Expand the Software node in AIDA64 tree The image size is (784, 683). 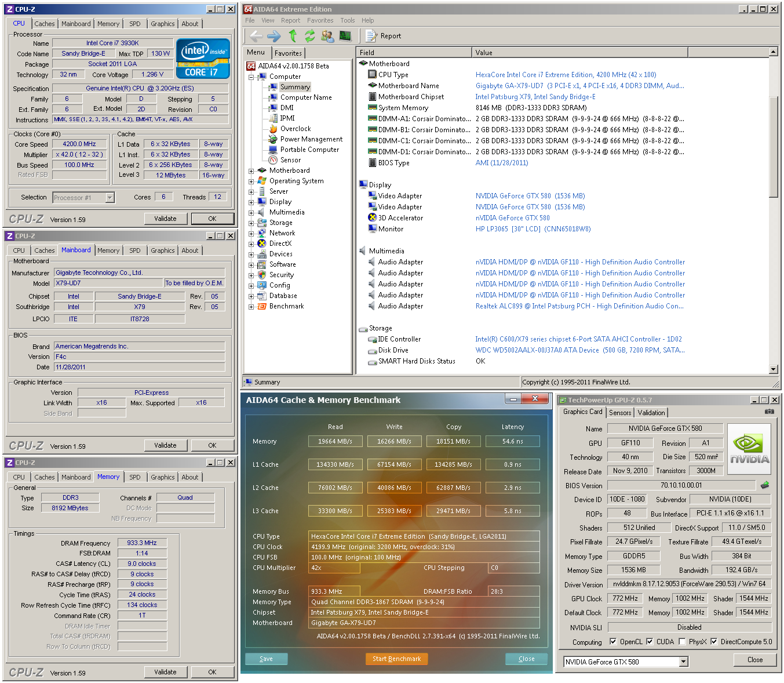pyautogui.click(x=251, y=264)
